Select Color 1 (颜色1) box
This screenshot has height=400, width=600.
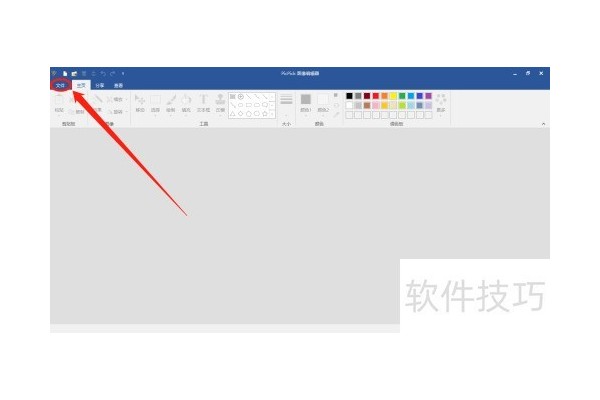(306, 103)
